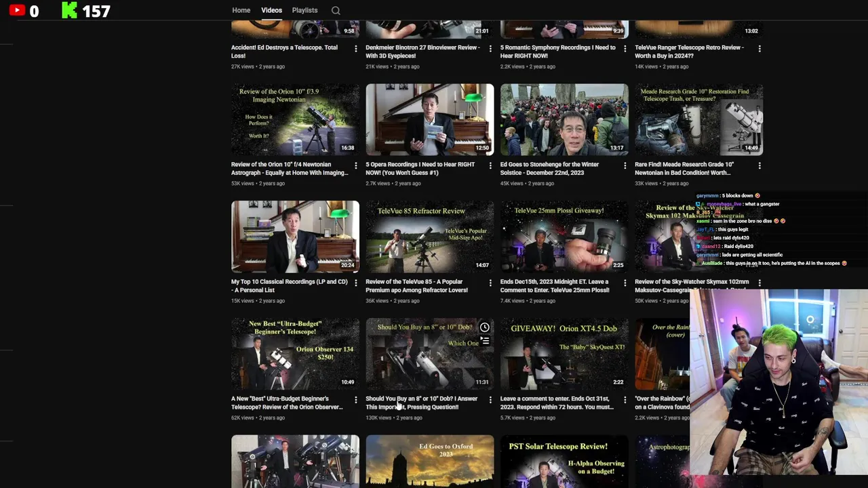Switch to the Playlists tab
The image size is (868, 488).
tap(304, 10)
